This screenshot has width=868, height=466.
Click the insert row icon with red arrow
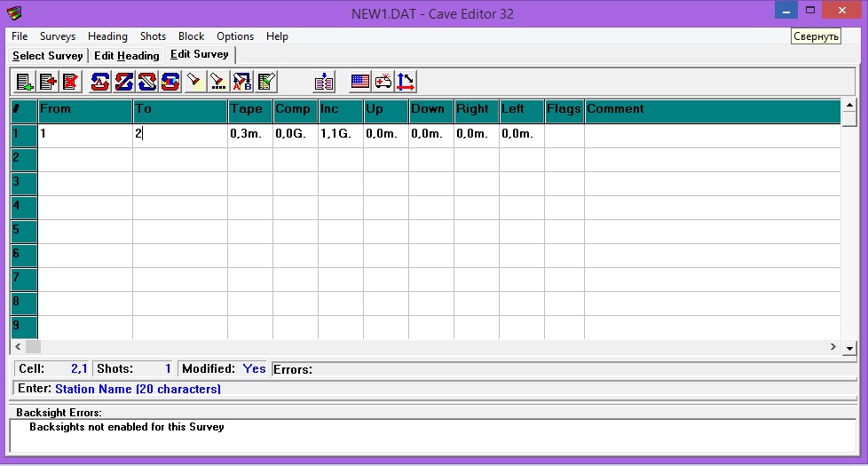click(48, 83)
